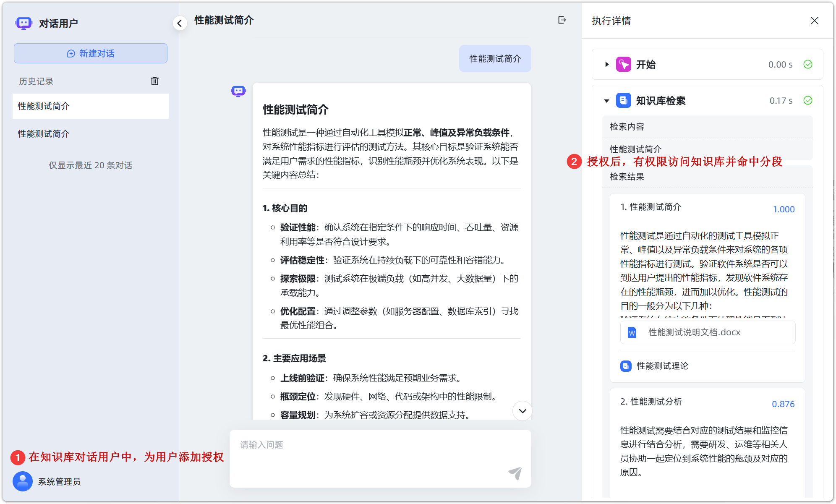Click the knowledge base icon beside 性能测试理论

coord(625,366)
